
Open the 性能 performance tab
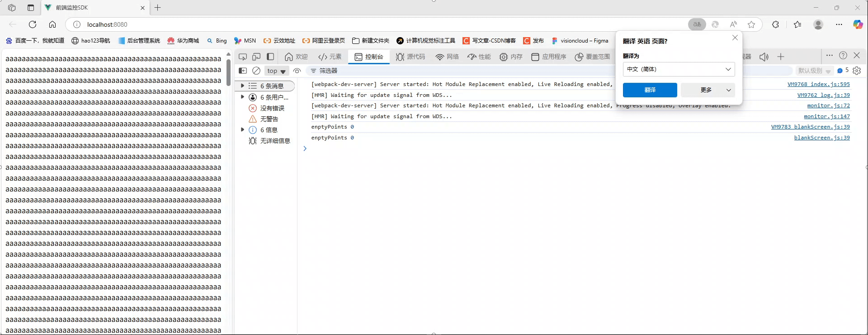click(479, 57)
